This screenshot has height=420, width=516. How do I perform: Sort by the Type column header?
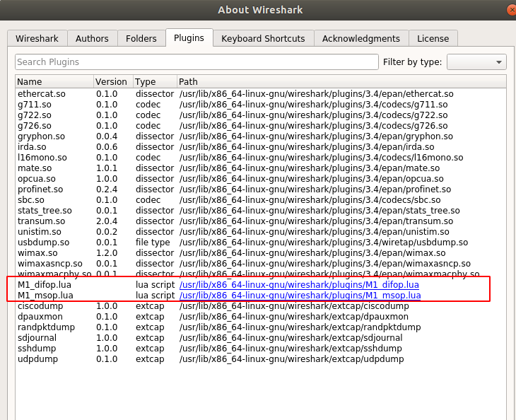[x=155, y=81]
